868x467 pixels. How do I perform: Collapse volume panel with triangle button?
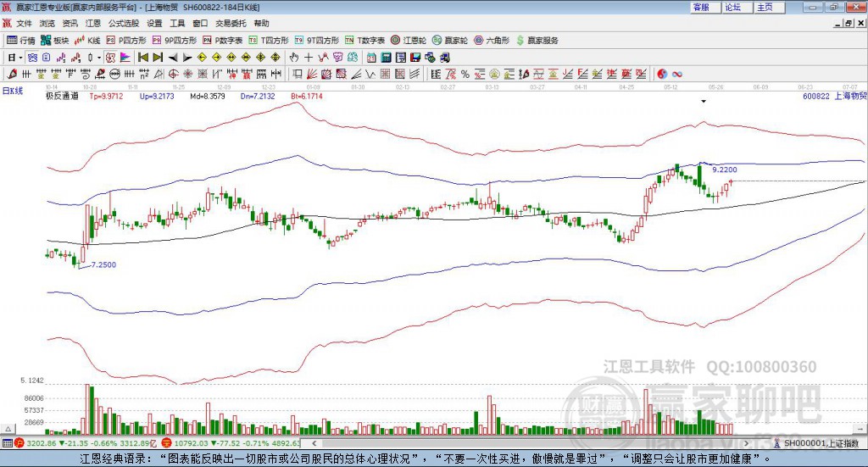pos(8,430)
